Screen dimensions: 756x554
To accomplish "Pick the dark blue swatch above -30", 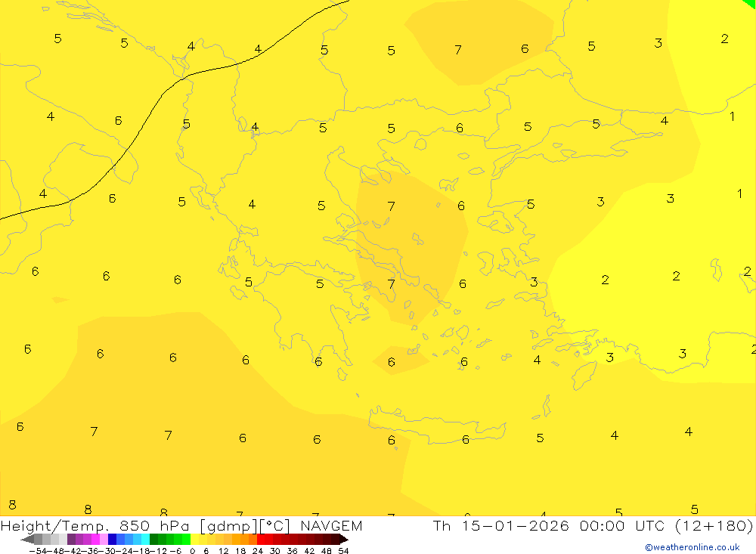I will (x=112, y=540).
